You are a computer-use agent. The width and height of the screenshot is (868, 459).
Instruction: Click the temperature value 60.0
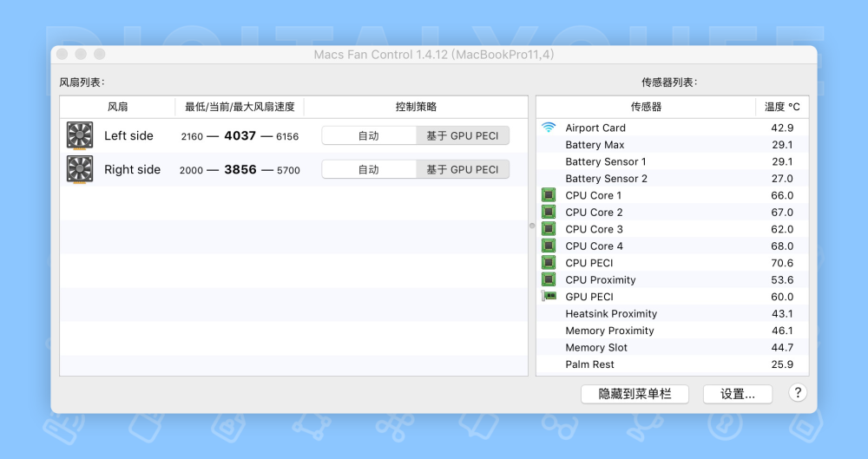(782, 297)
